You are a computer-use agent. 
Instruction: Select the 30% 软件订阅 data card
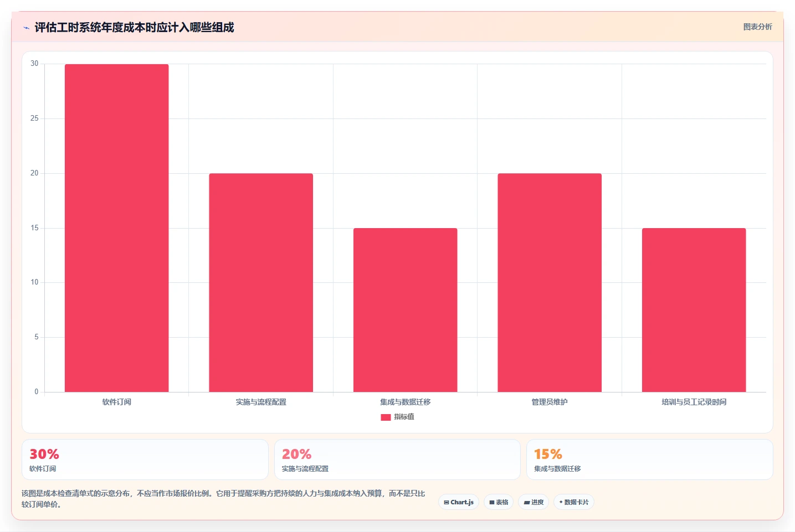pos(145,459)
